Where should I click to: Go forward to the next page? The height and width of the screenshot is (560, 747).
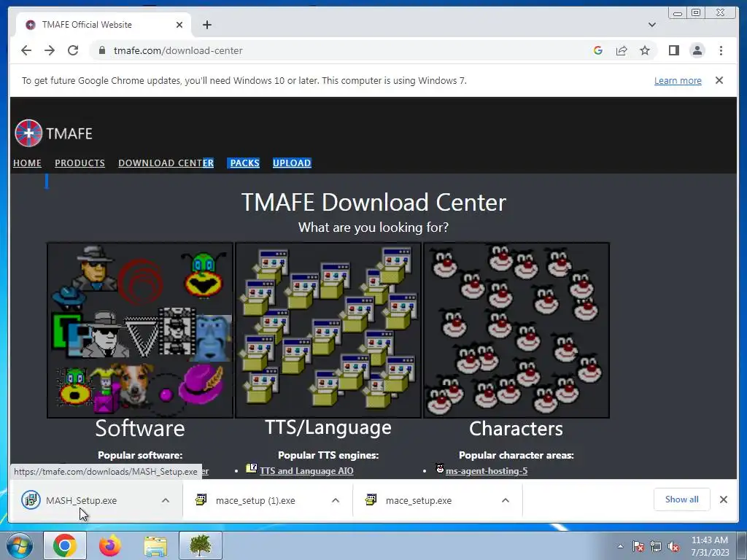(50, 50)
